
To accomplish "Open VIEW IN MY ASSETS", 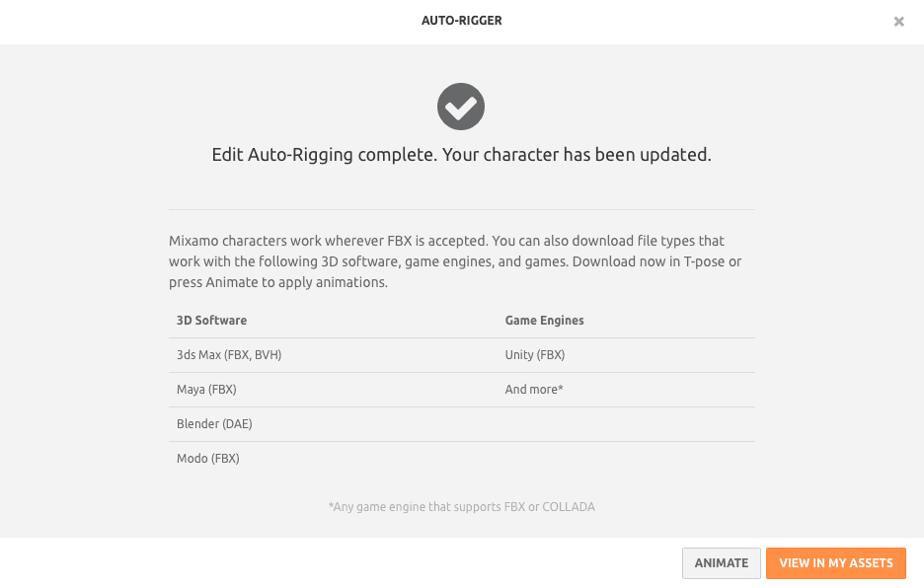I will [835, 563].
